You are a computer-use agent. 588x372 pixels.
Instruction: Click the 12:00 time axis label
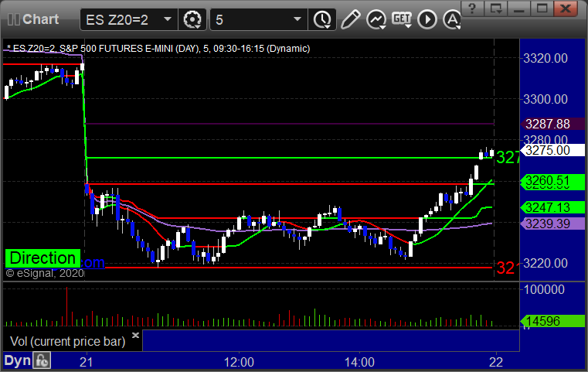tap(239, 362)
